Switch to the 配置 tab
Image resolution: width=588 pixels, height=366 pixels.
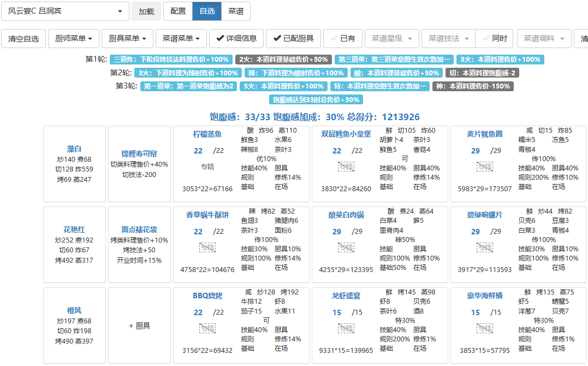178,11
